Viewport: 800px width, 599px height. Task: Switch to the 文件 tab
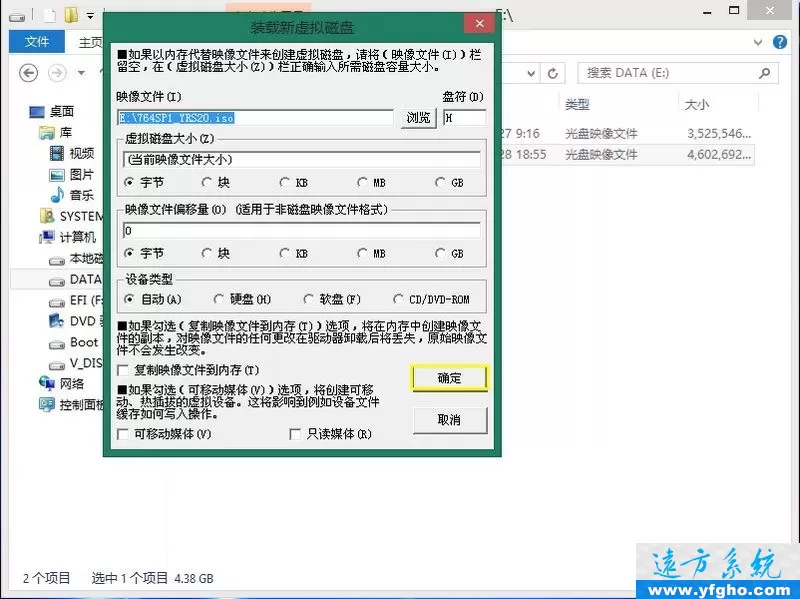(36, 41)
